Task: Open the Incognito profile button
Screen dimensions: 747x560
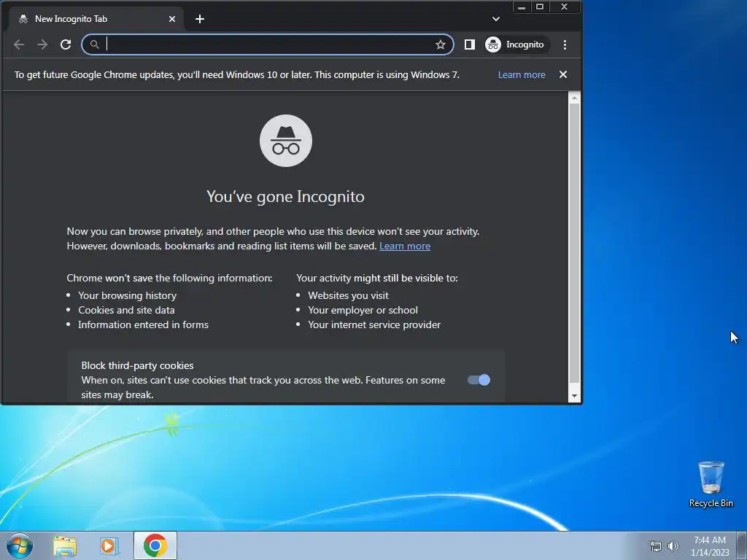Action: tap(516, 44)
